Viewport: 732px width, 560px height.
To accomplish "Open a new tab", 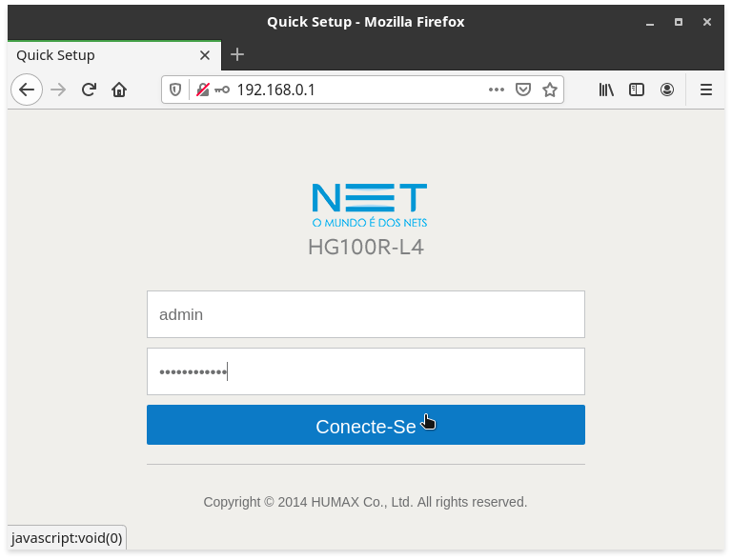I will pos(237,54).
